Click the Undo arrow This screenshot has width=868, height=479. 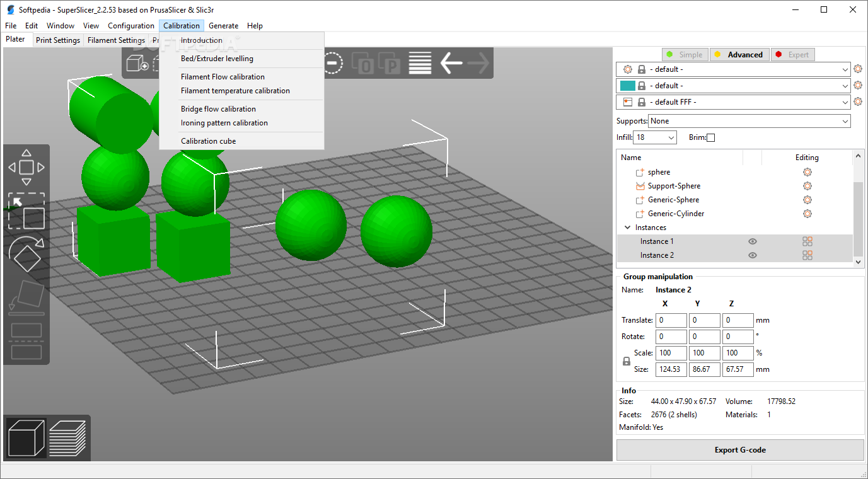pyautogui.click(x=451, y=63)
